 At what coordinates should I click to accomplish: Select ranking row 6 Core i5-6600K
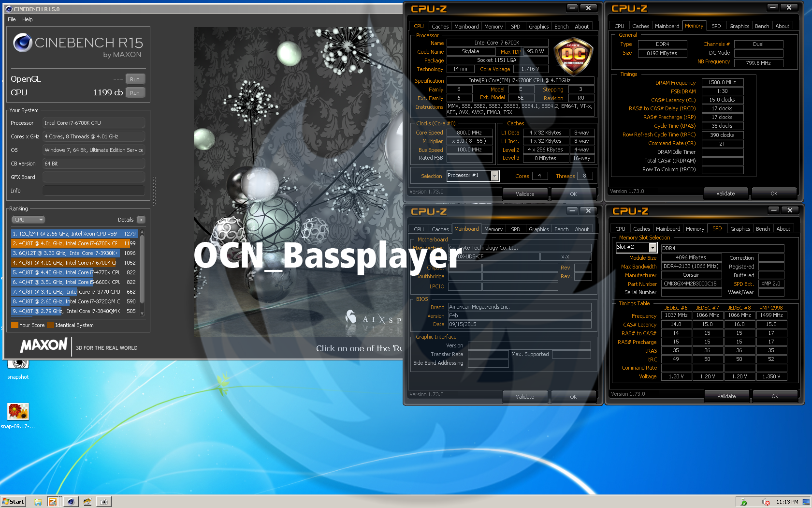coord(74,282)
